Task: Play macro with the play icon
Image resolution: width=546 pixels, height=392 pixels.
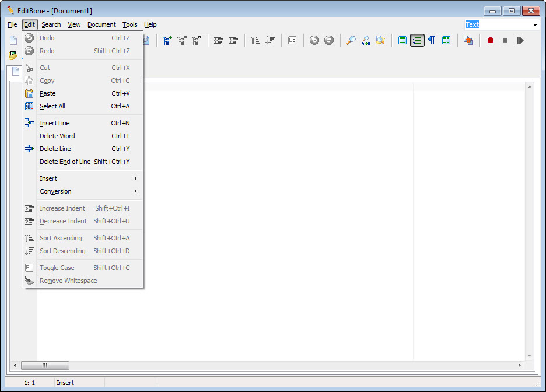Action: 520,40
